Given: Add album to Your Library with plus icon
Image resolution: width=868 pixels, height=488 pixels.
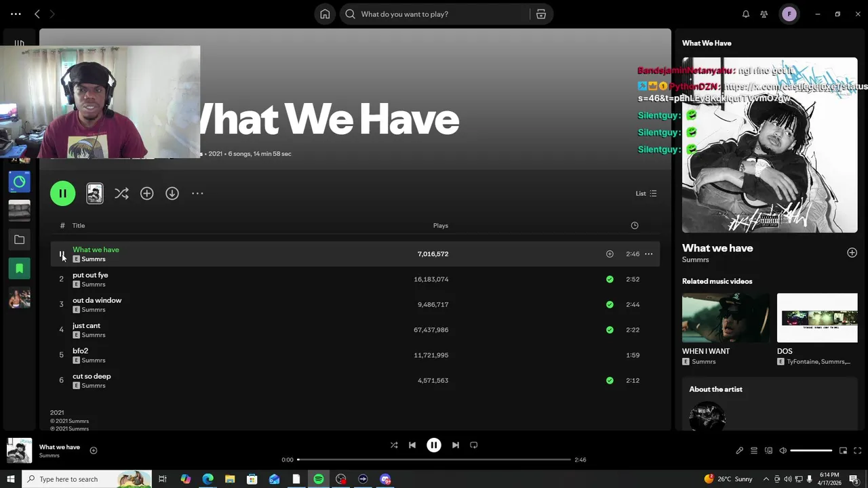Looking at the screenshot, I should tap(147, 194).
